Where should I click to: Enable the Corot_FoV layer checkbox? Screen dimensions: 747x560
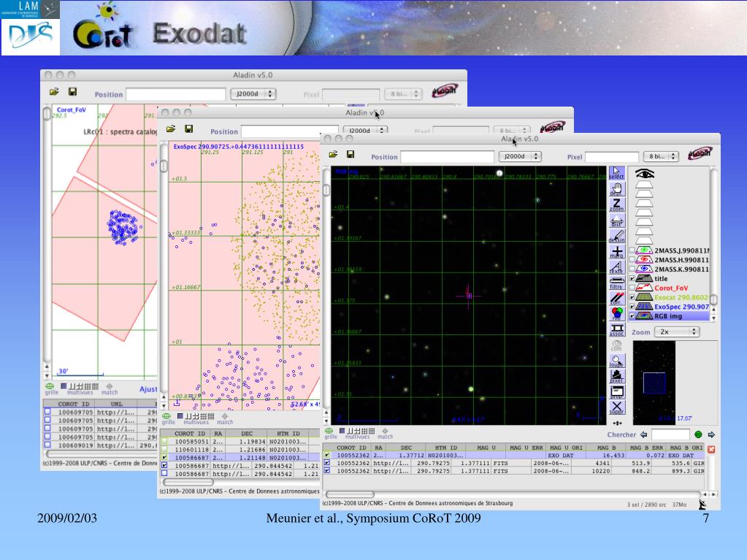click(x=632, y=288)
